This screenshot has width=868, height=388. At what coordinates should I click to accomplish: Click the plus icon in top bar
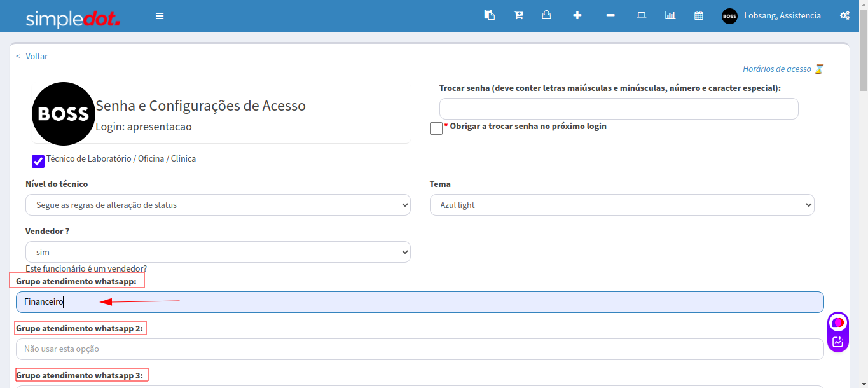tap(577, 15)
